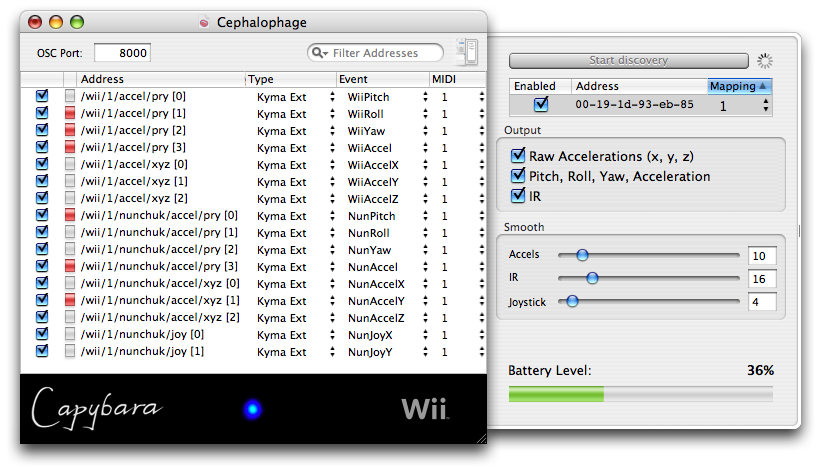
Task: Click the device Address column header
Action: tap(640, 86)
